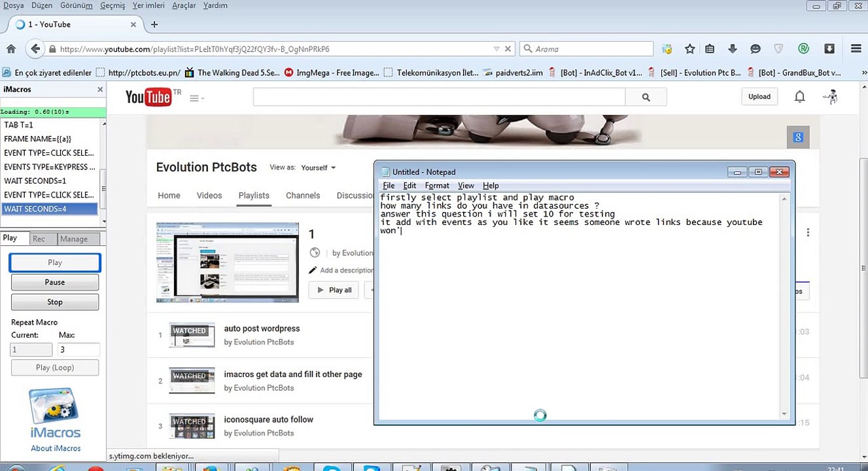Screen dimensions: 868x471
Task: Open 'imacros get data and fill it other page' video
Action: (x=293, y=375)
